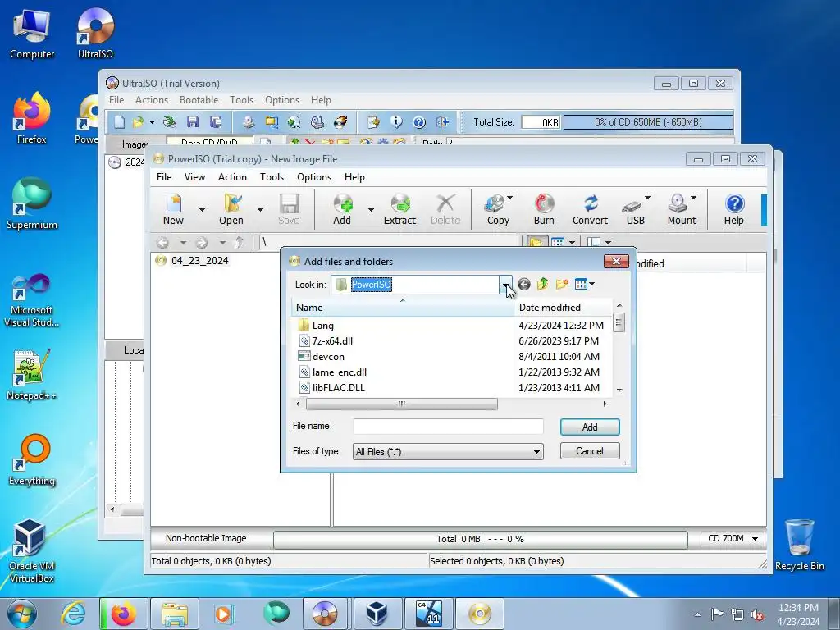
Task: Click the volume icon in system tray
Action: click(757, 614)
